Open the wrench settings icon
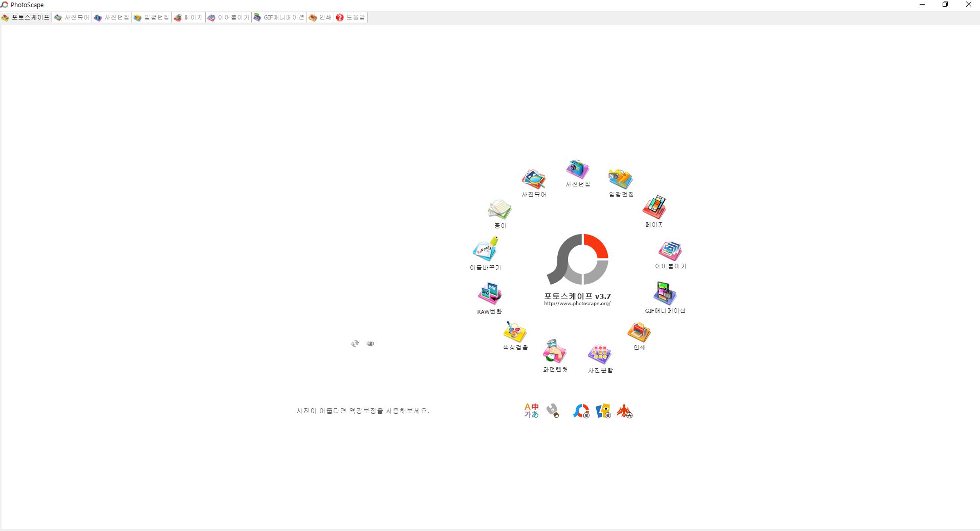The image size is (980, 531). coord(553,411)
